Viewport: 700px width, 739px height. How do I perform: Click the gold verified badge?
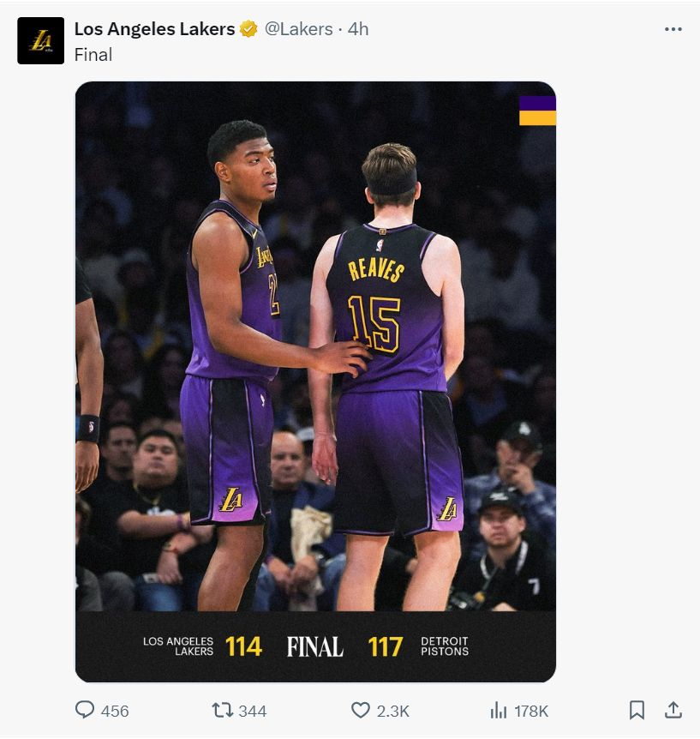248,29
